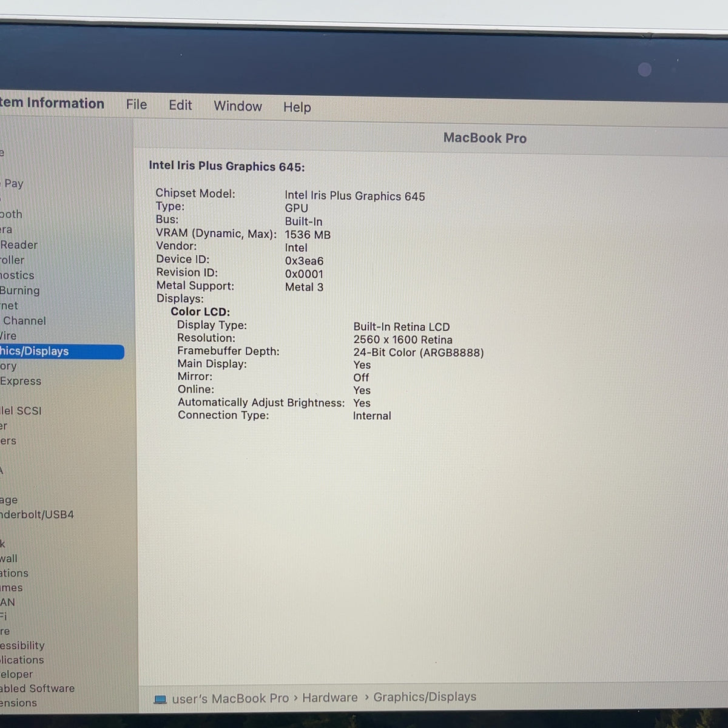Image resolution: width=728 pixels, height=728 pixels.
Task: Select the Memory sidebar item
Action: coord(8,366)
